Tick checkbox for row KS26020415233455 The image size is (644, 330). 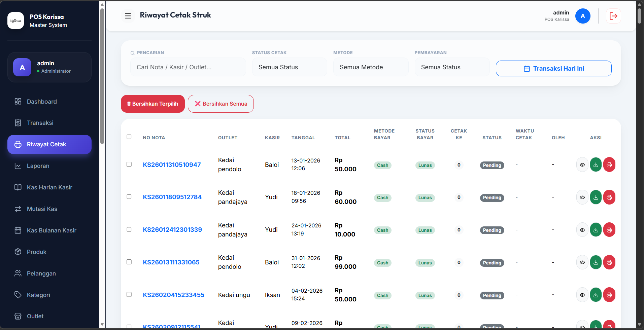point(129,294)
